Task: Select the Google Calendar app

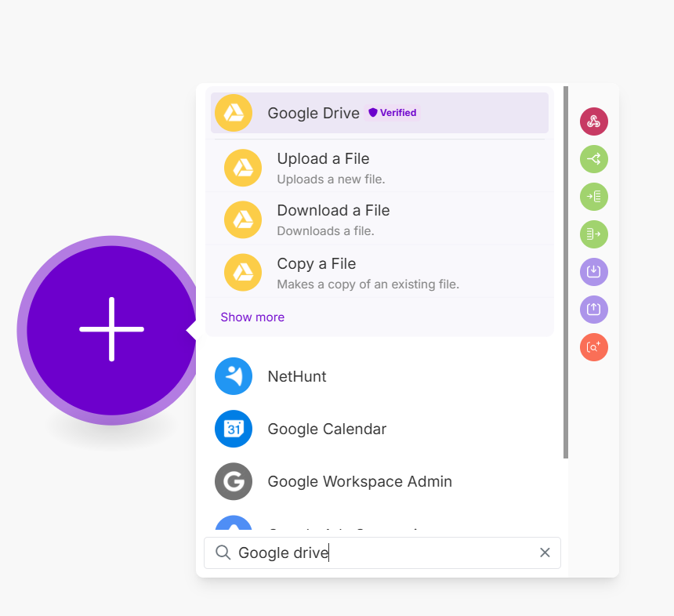Action: 379,429
